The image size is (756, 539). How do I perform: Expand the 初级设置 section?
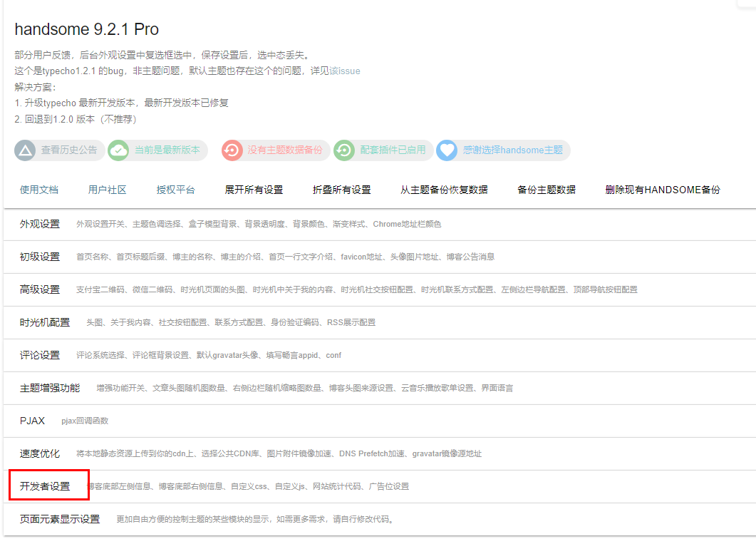(380, 257)
